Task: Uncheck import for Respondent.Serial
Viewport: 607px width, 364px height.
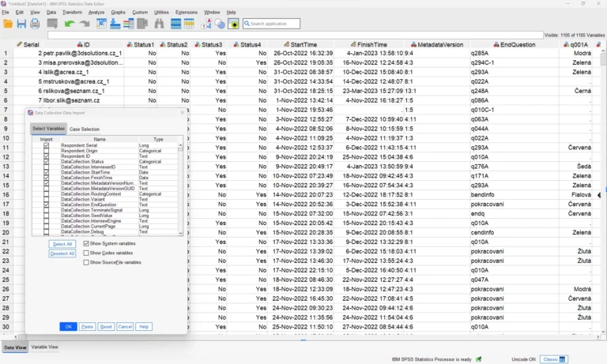Action: tap(46, 145)
